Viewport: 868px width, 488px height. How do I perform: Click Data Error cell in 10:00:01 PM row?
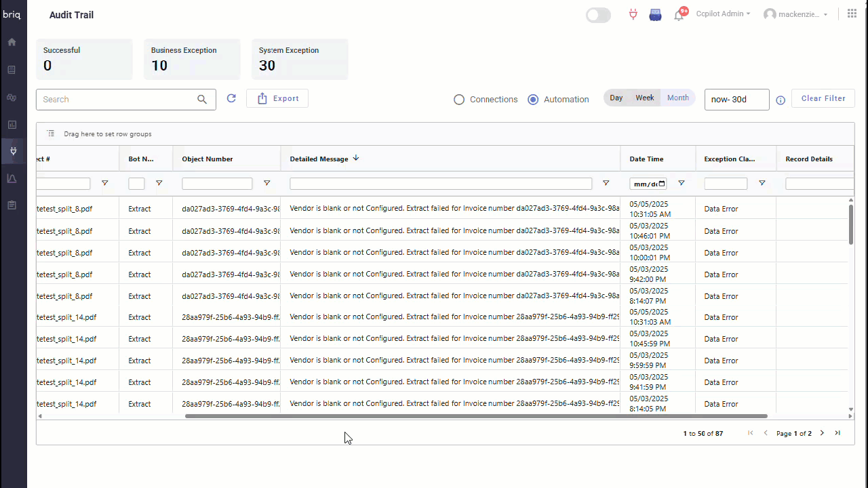point(721,253)
